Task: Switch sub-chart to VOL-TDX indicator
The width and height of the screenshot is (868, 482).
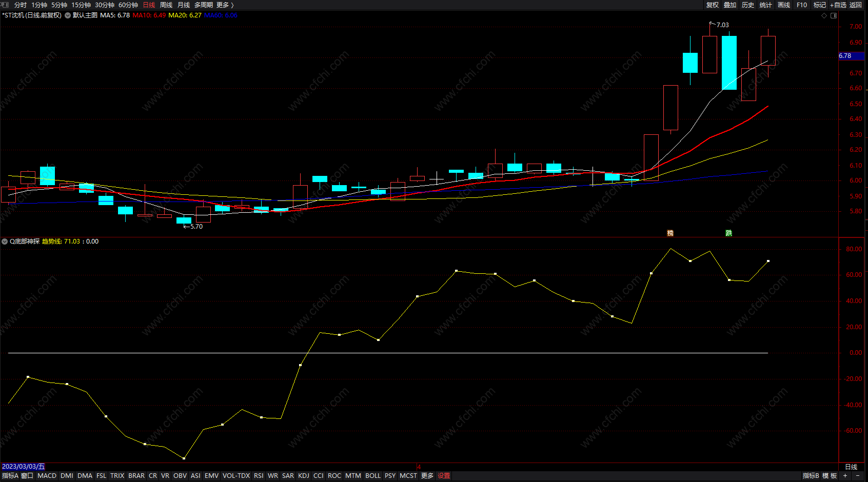Action: click(236, 476)
